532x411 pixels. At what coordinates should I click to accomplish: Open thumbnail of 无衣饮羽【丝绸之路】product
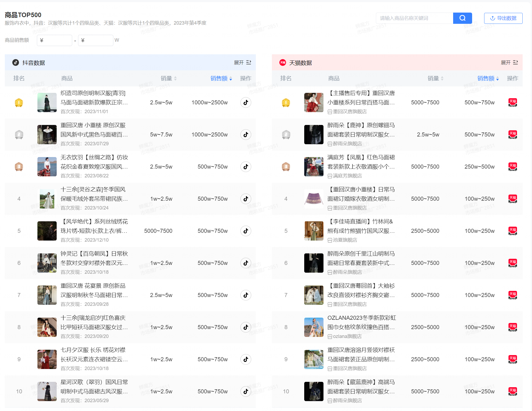[47, 167]
